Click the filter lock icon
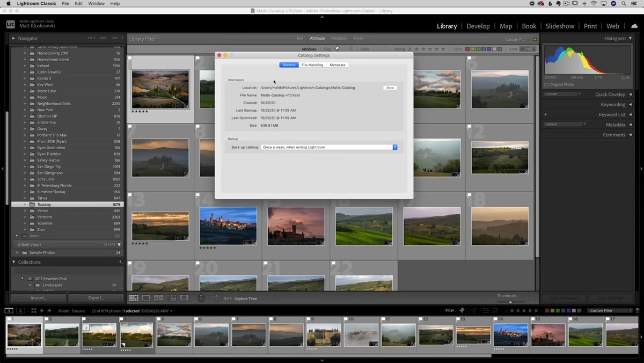 coord(535,39)
